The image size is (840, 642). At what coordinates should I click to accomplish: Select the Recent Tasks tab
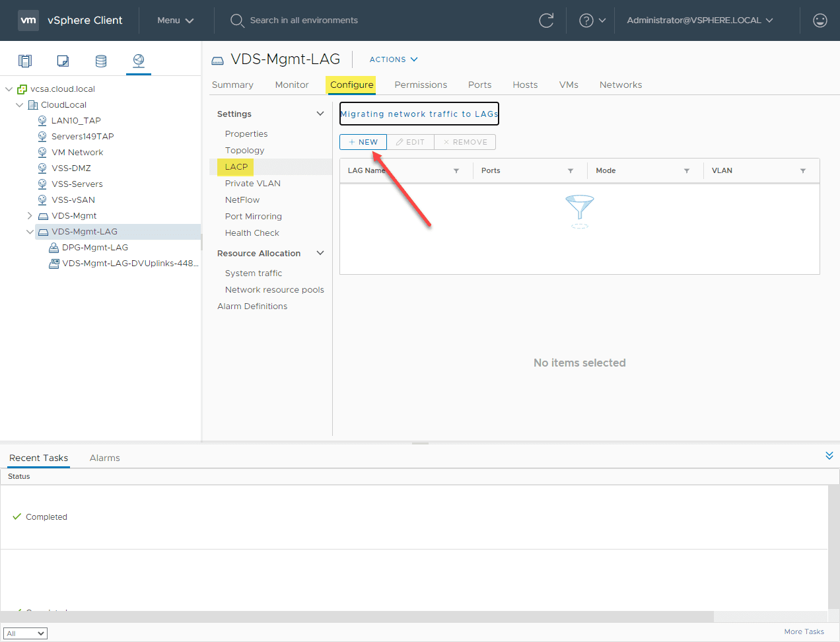(x=39, y=458)
